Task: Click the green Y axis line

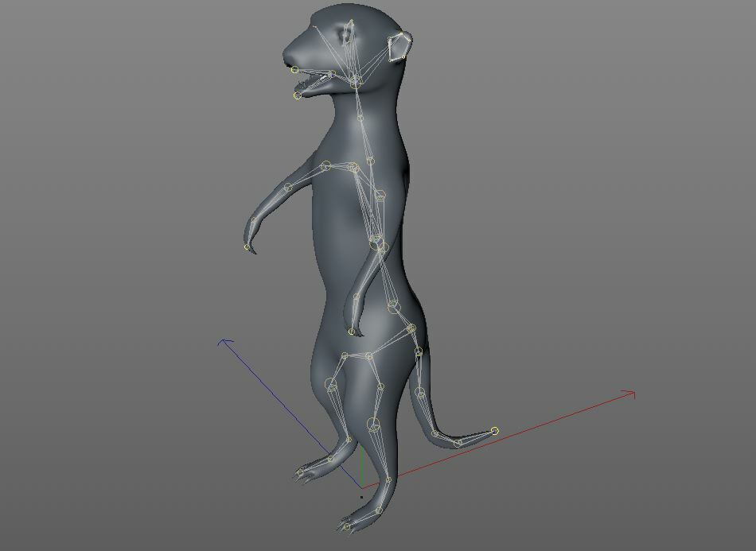Action: tap(361, 466)
